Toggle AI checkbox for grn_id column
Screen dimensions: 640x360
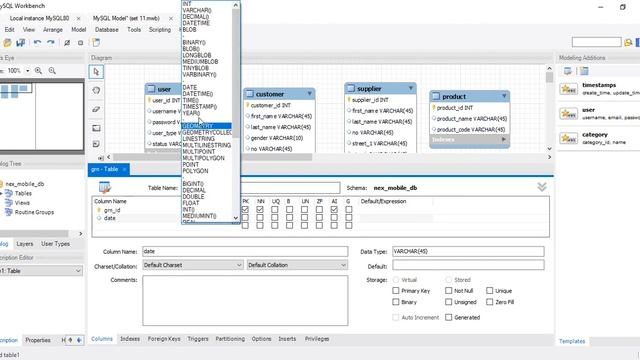(334, 209)
